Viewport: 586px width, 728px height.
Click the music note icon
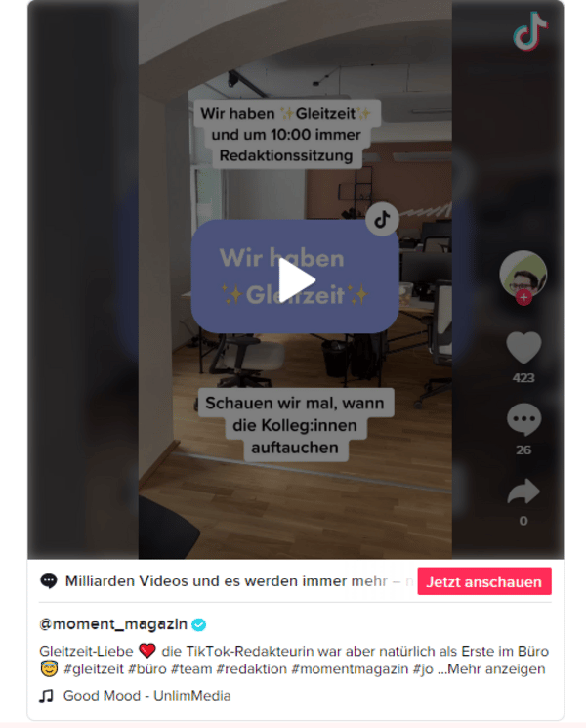[46, 696]
